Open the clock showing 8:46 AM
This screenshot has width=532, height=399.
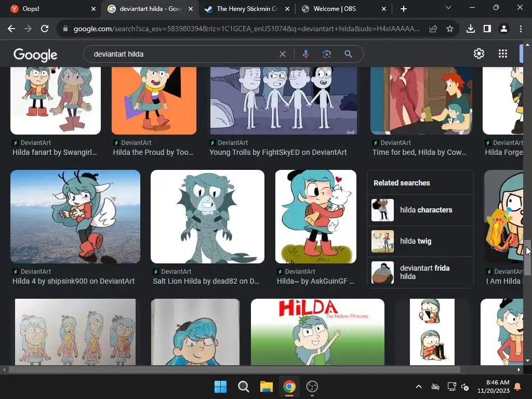(494, 387)
